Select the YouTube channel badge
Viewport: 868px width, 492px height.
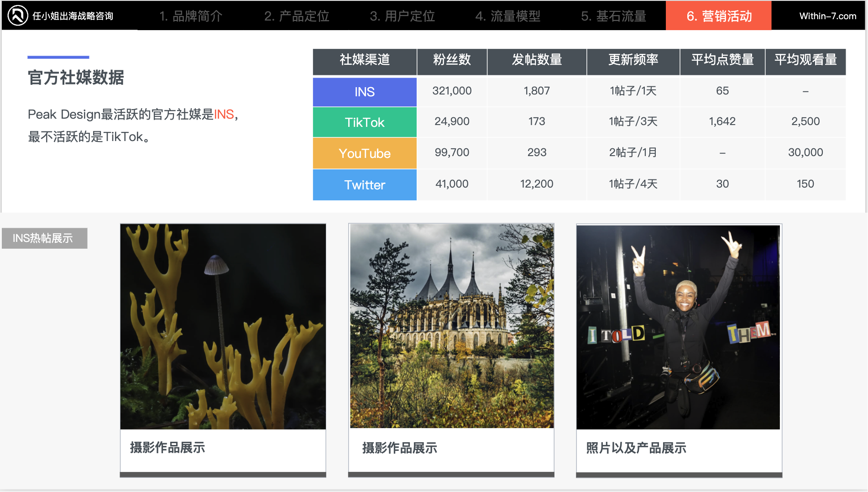click(x=364, y=153)
